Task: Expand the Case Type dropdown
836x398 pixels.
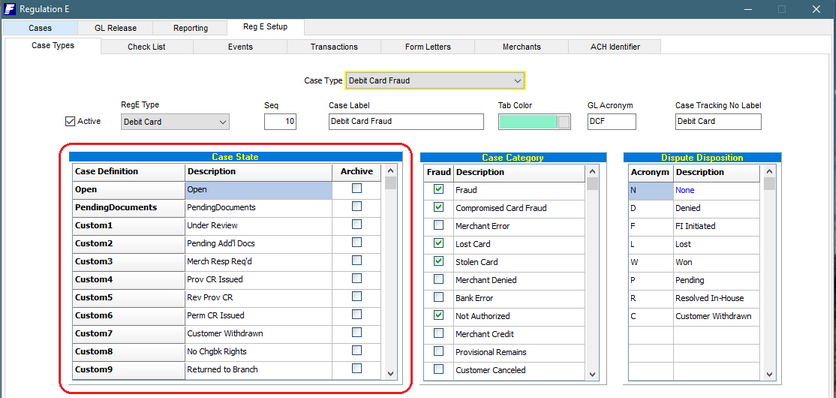Action: (435, 81)
